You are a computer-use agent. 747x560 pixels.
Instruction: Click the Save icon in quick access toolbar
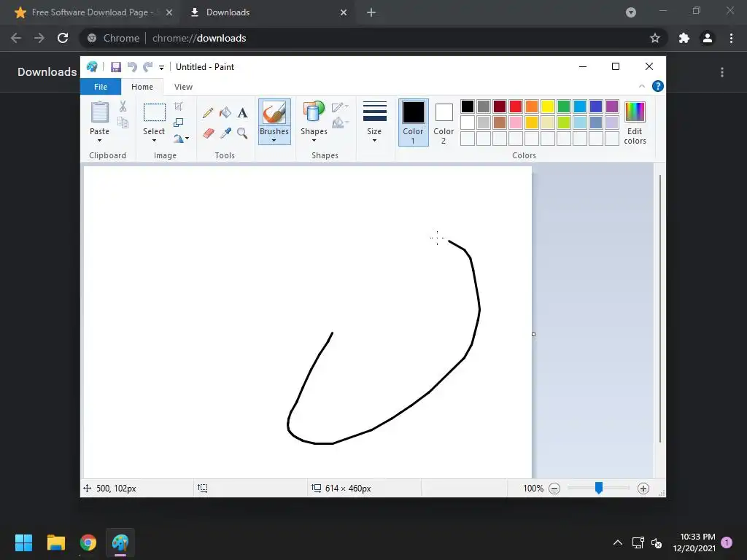point(116,67)
